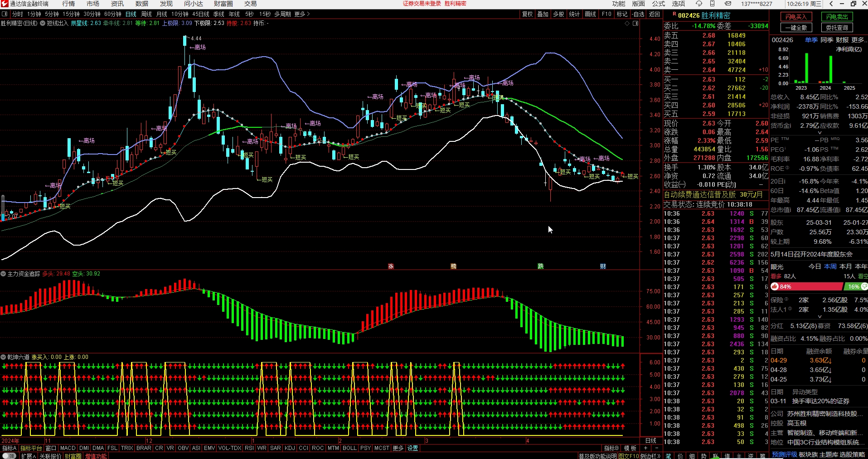Expand the 乾坤六道 indicator dropdown

(3, 357)
